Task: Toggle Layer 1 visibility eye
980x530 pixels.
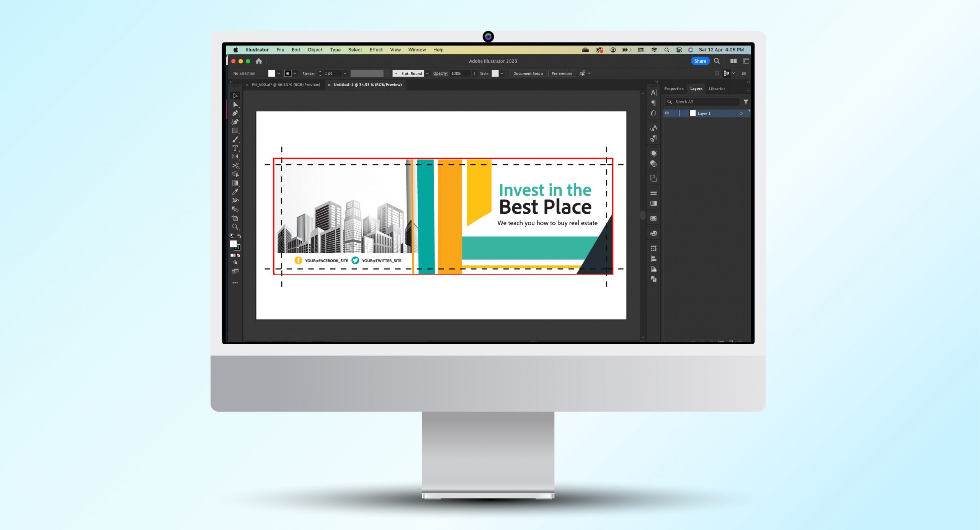Action: tap(667, 113)
